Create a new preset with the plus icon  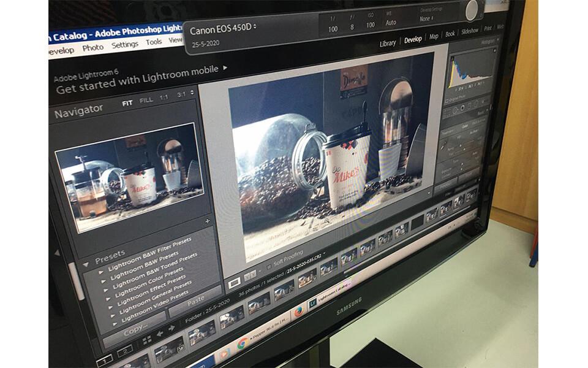[x=208, y=221]
